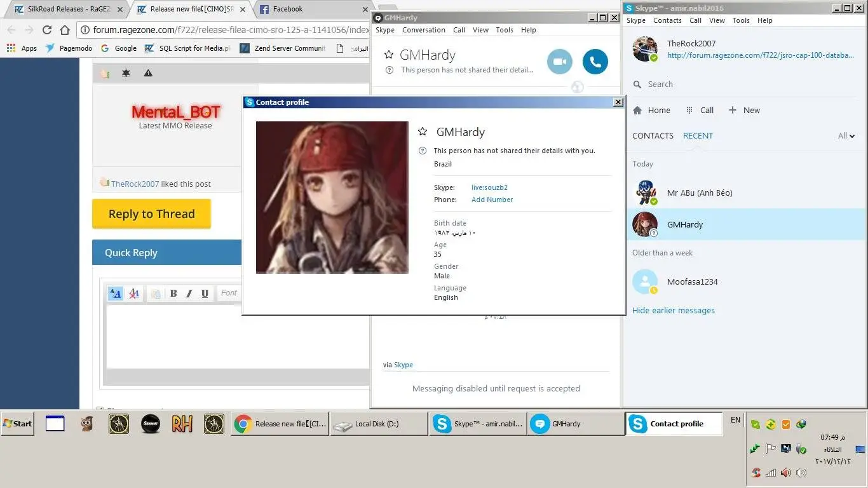Toggle favorite star in Contact profile dialog
Viewport: 868px width, 488px height.
pos(423,132)
